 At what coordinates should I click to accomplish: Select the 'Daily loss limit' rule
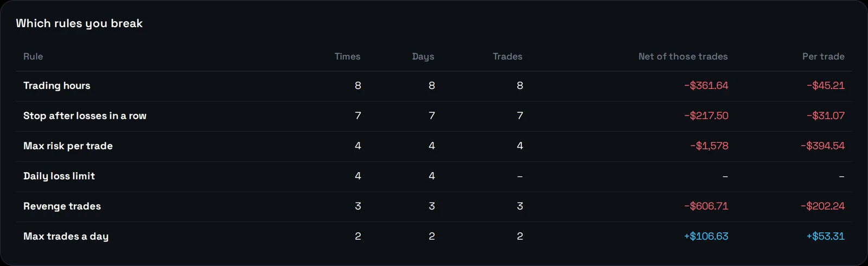coord(434,176)
